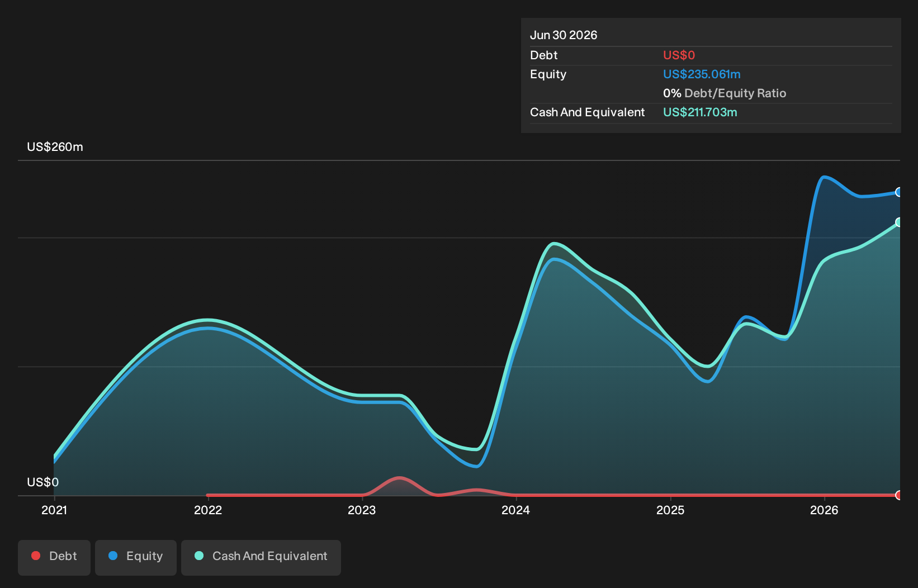Click the Cash value US$211.703m
The width and height of the screenshot is (918, 588).
[x=700, y=112]
